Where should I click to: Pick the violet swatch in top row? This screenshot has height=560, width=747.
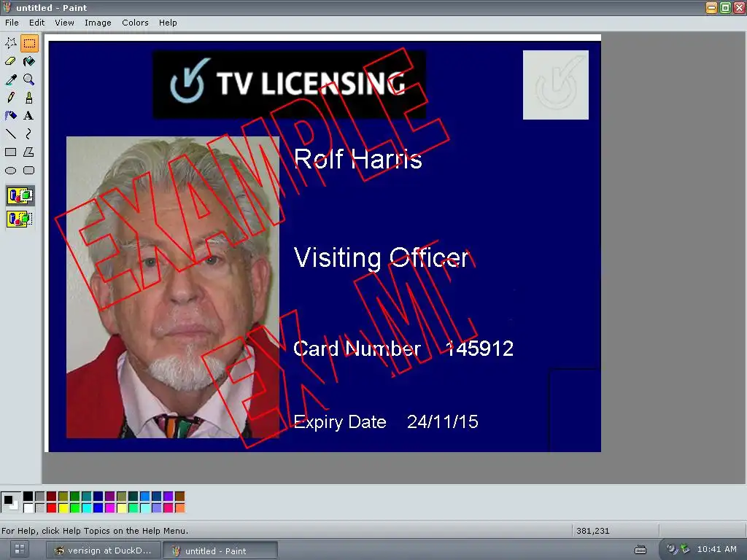(169, 496)
